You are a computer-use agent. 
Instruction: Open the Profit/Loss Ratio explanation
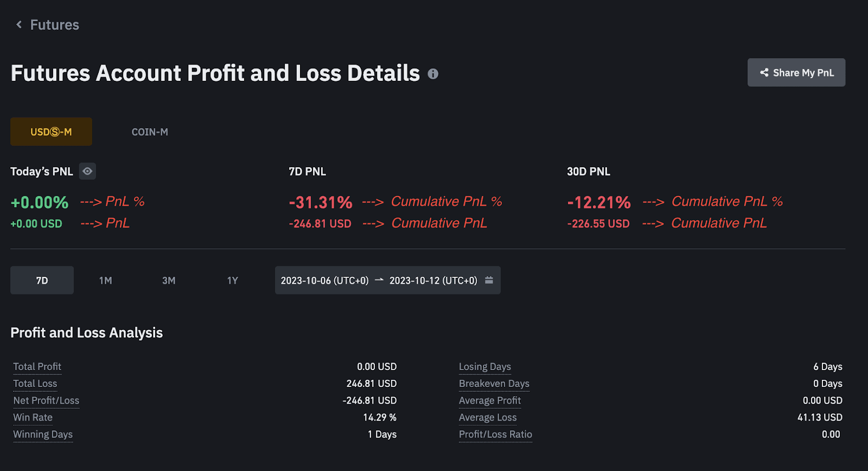point(495,434)
